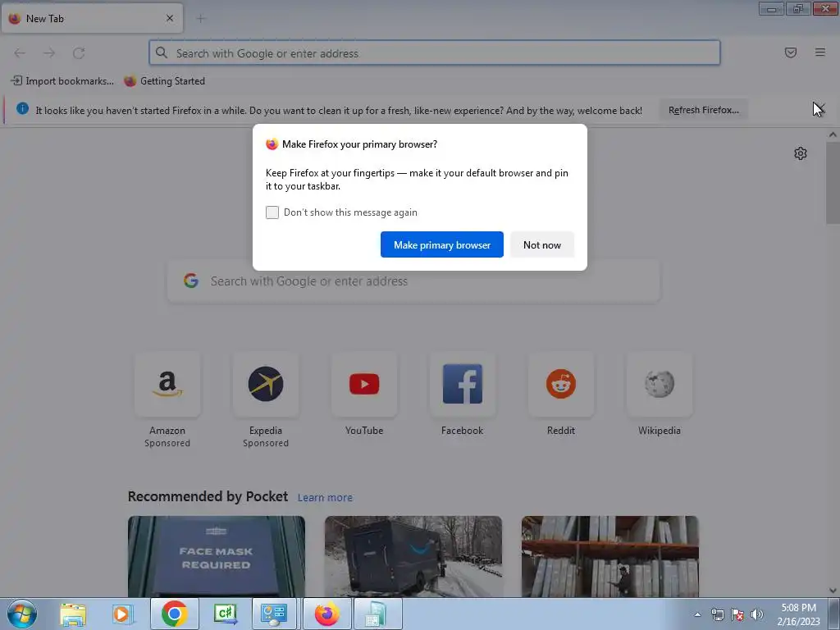Click the address bar magnifier icon
840x630 pixels.
tap(162, 52)
